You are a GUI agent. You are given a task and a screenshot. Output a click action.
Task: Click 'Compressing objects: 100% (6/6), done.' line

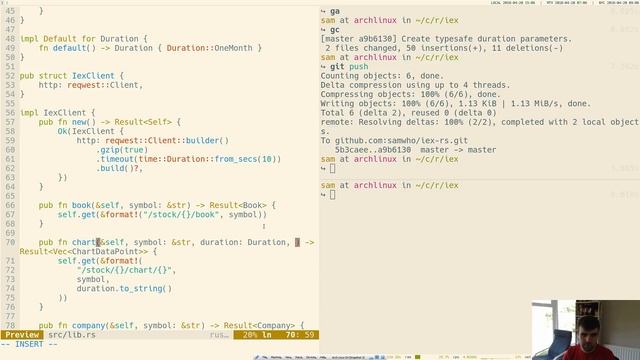coord(410,94)
